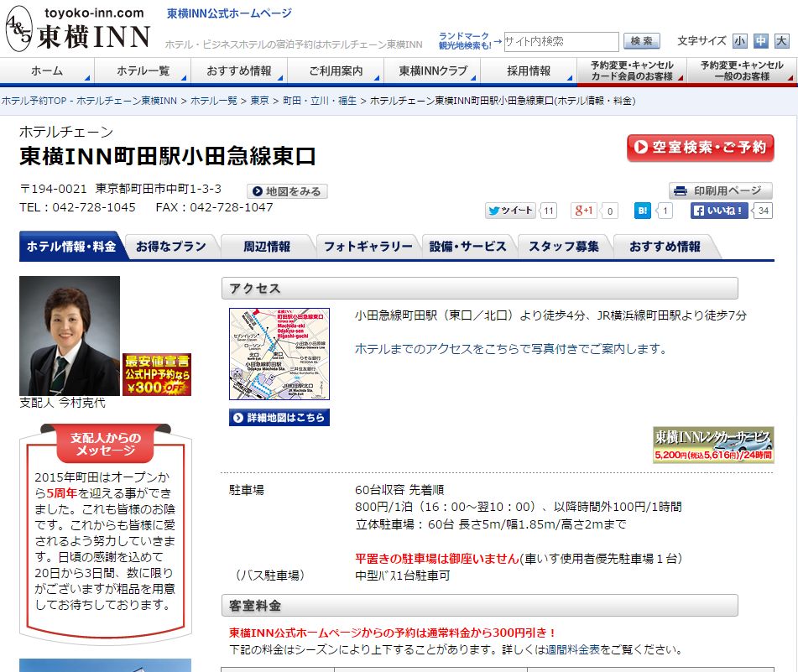Click the 駐車場 label
The height and width of the screenshot is (672, 798).
click(x=247, y=491)
